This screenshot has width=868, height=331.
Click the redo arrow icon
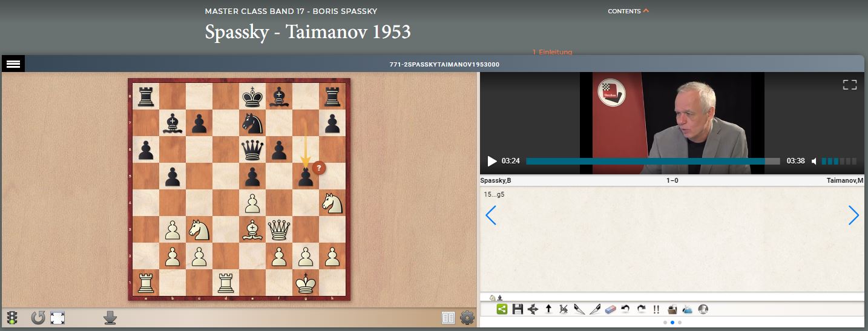coord(641,309)
